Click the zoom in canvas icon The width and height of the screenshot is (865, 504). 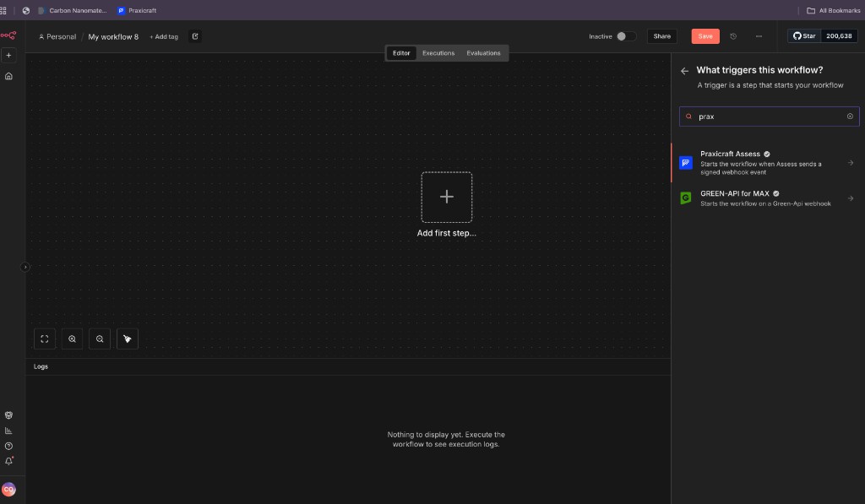click(73, 339)
